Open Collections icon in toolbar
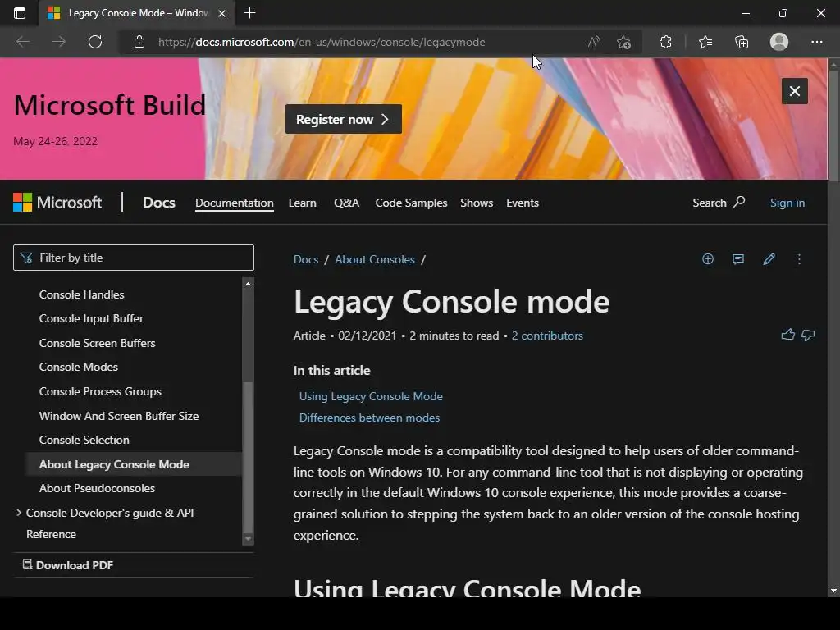Viewport: 840px width, 630px height. [742, 42]
